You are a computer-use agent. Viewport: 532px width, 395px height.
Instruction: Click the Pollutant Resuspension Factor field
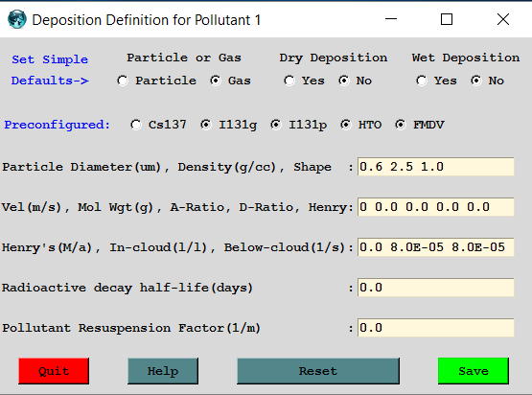435,328
